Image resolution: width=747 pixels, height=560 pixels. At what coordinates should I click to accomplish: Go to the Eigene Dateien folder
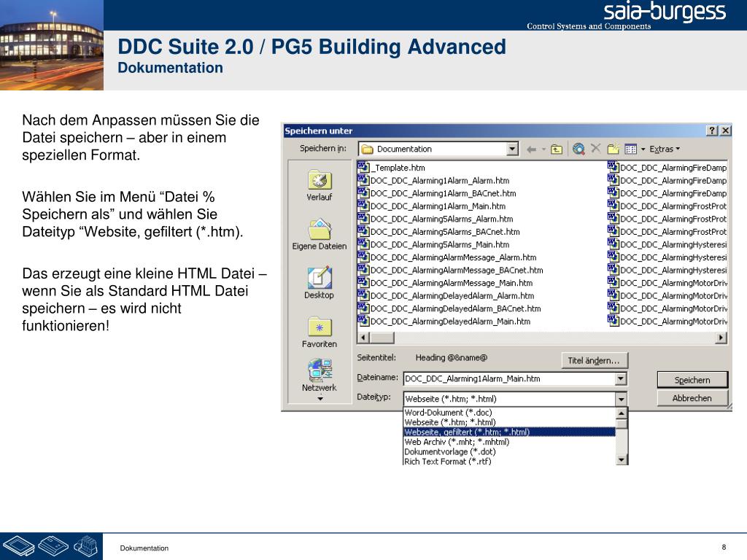(320, 234)
